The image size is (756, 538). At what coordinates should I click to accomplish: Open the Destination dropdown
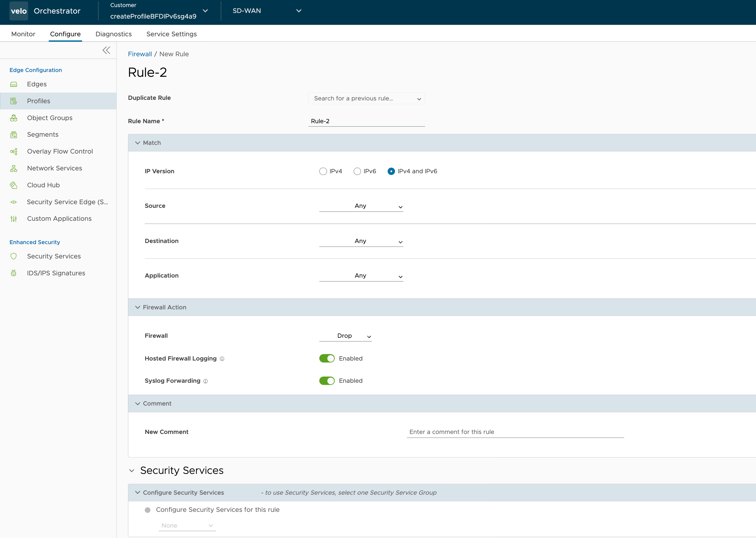click(x=361, y=241)
